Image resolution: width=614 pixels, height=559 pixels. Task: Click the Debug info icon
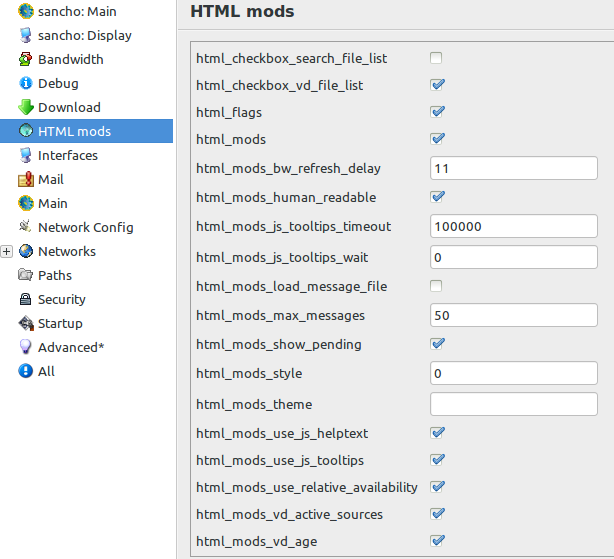[26, 83]
